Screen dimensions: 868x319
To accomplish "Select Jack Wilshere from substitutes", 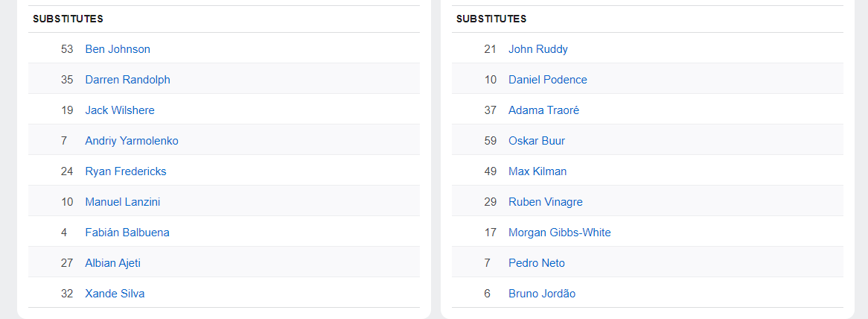I will [120, 110].
